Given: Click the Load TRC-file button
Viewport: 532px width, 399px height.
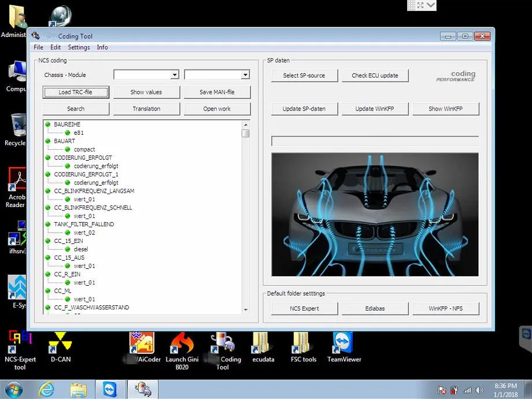Looking at the screenshot, I should (x=76, y=92).
